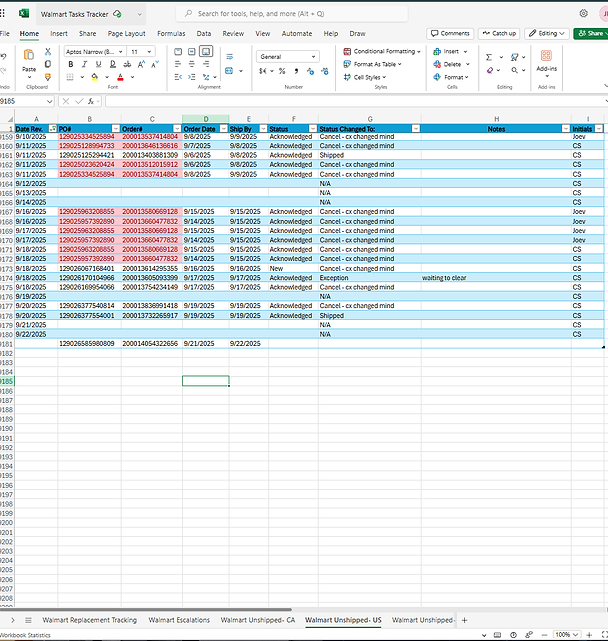Click the Sort and Filter icon
This screenshot has height=641, width=608.
(x=514, y=57)
